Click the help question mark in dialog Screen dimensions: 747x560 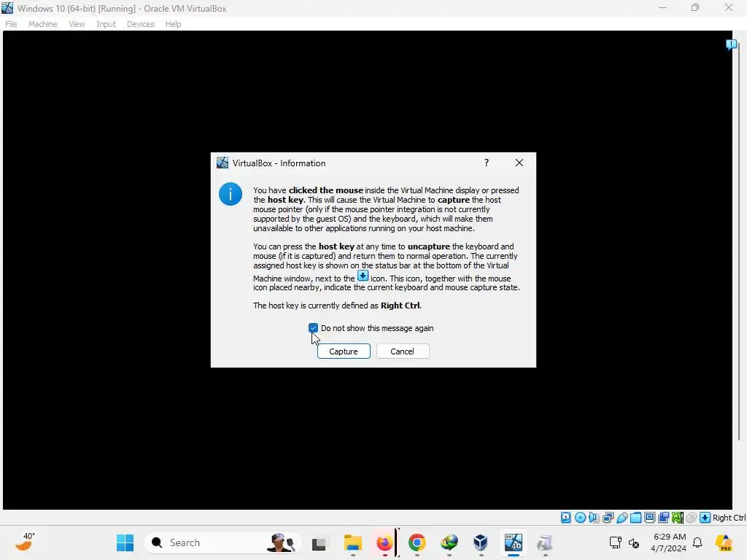487,163
